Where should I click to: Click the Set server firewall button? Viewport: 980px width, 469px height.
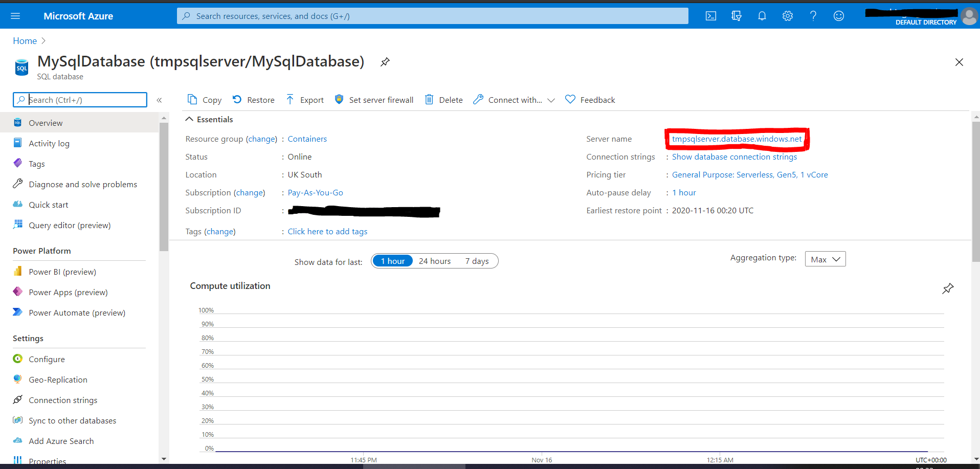(374, 100)
